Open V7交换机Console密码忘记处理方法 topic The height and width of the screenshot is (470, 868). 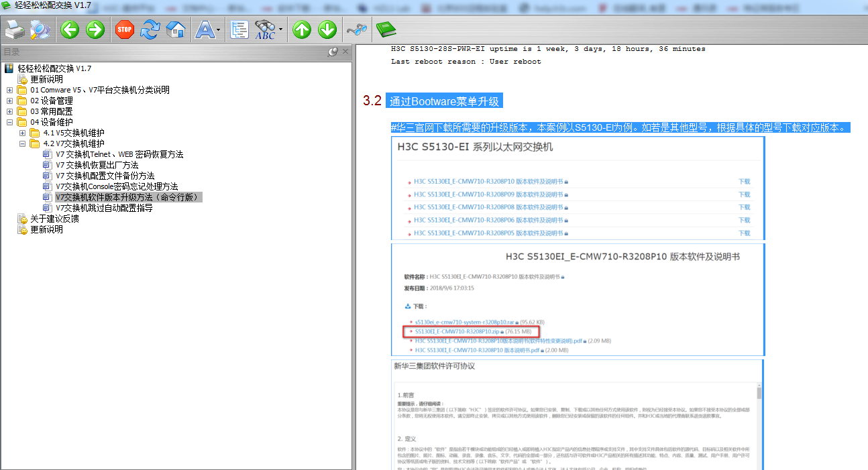click(117, 186)
